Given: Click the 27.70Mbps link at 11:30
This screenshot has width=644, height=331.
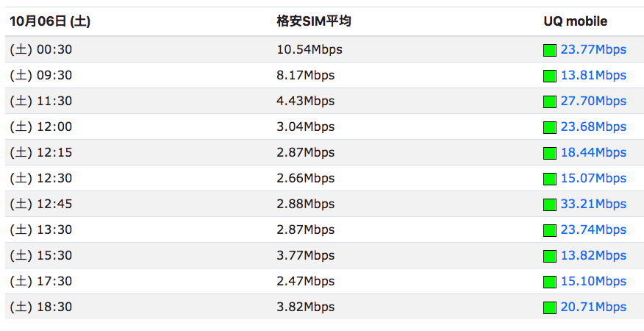Looking at the screenshot, I should coord(593,102).
